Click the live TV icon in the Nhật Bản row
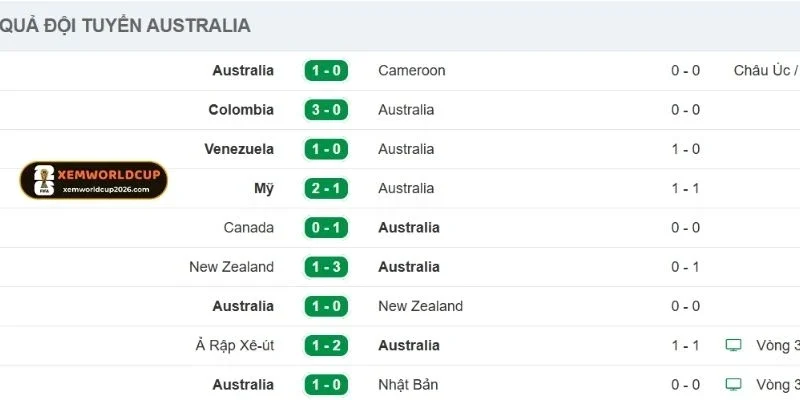This screenshot has width=800, height=400. pos(734,384)
